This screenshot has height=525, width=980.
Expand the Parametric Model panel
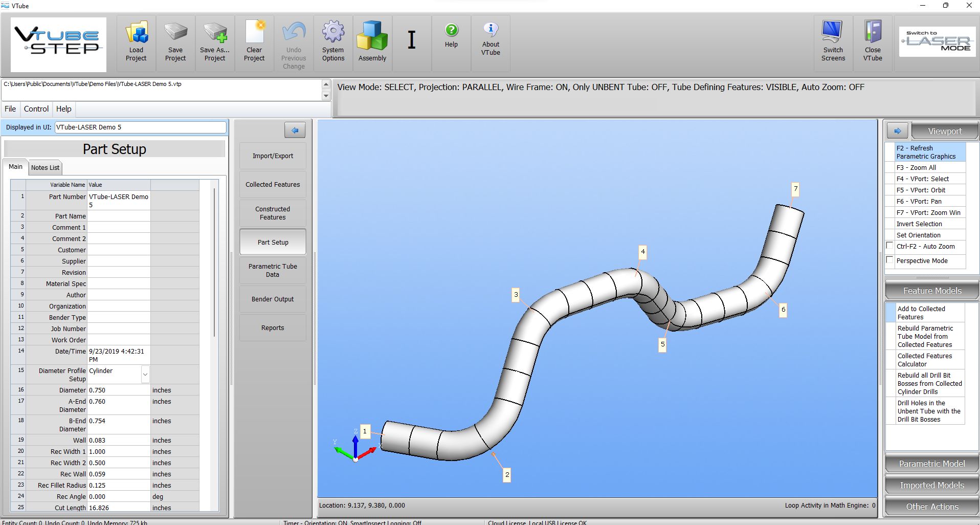click(931, 464)
